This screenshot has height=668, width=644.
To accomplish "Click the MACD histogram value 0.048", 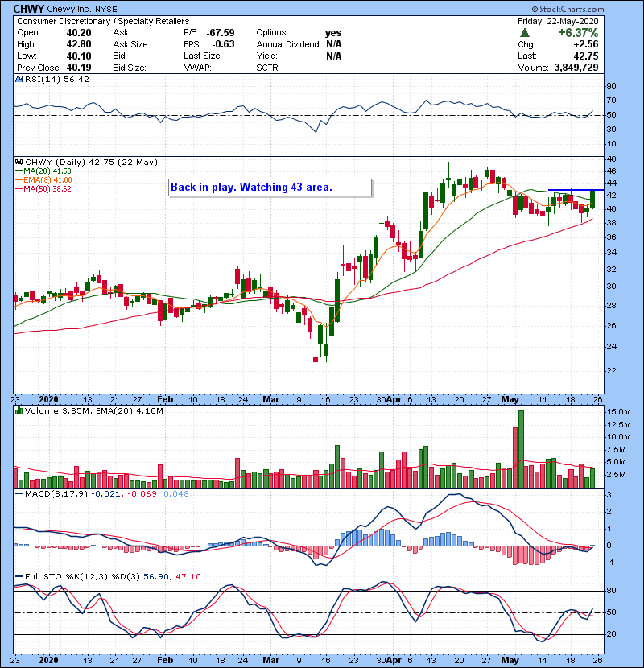I will point(176,493).
